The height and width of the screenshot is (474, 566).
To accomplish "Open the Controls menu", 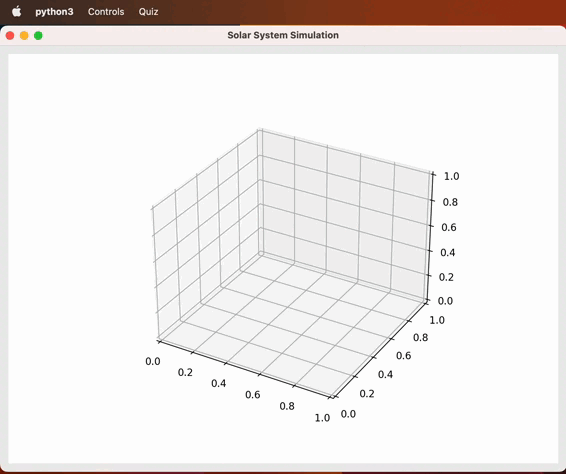I will (x=106, y=12).
